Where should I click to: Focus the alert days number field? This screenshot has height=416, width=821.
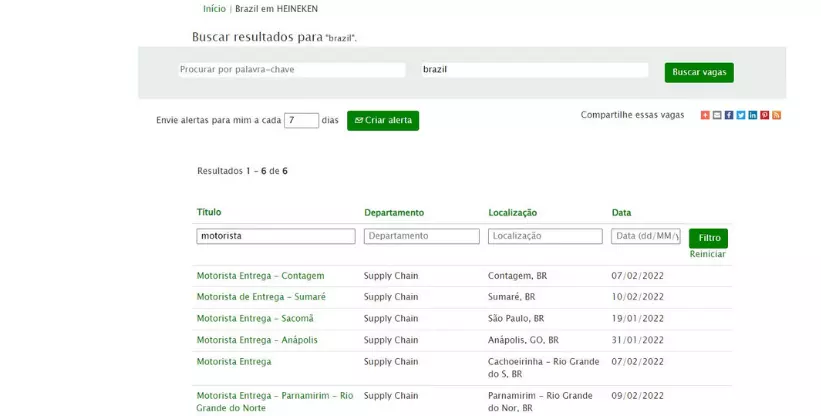301,120
